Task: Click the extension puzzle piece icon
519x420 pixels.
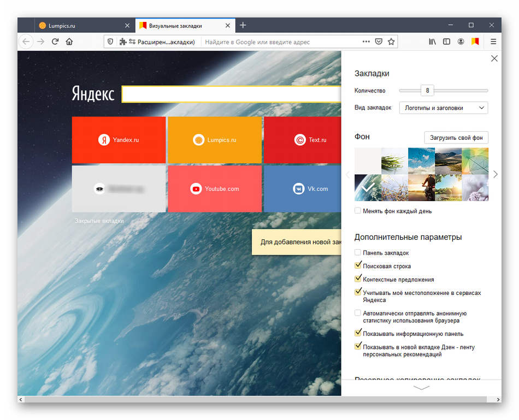Action: [x=123, y=42]
